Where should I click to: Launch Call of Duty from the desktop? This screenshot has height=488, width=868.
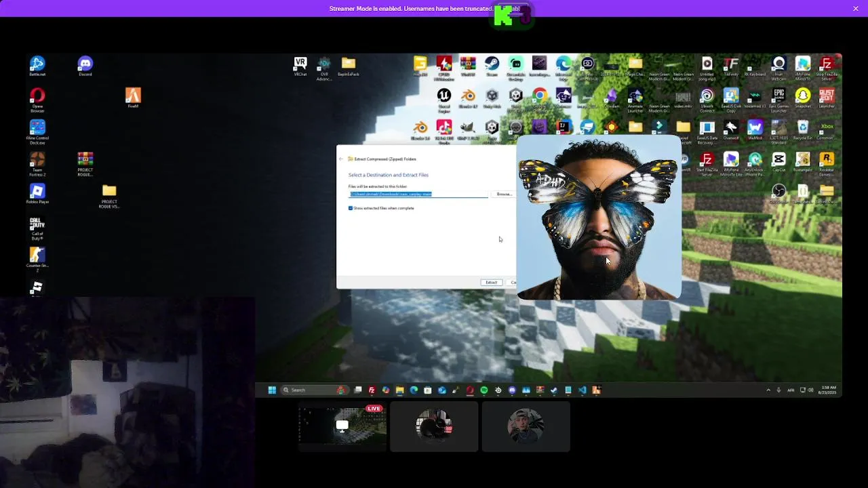click(x=37, y=228)
